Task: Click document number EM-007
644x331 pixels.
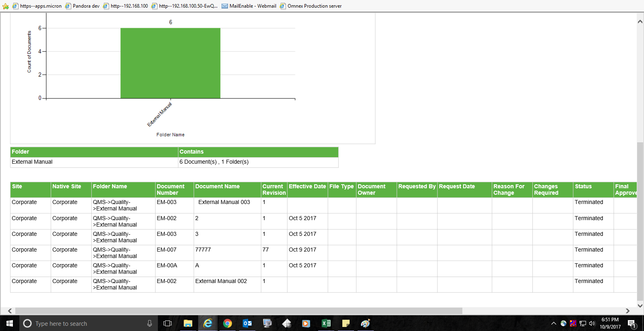Action: click(x=167, y=250)
